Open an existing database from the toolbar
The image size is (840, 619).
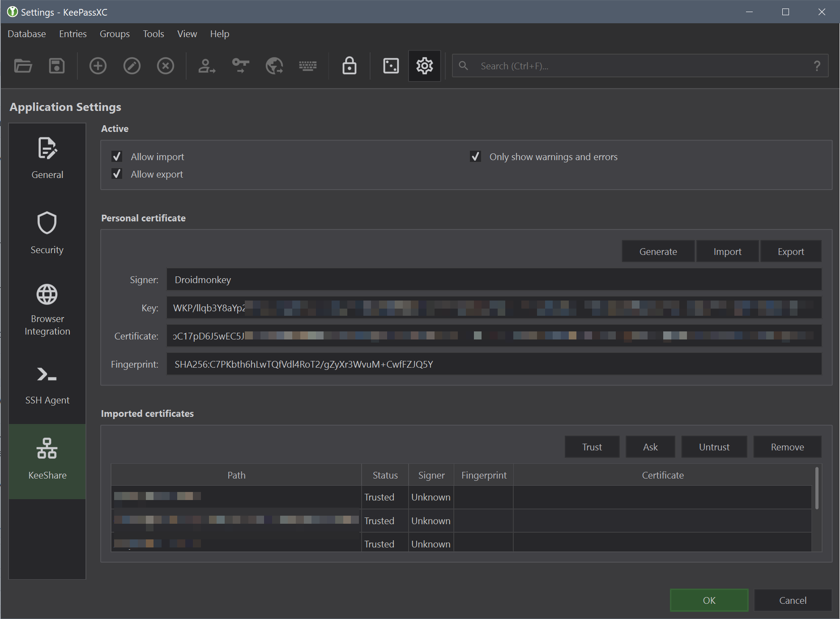(x=23, y=66)
